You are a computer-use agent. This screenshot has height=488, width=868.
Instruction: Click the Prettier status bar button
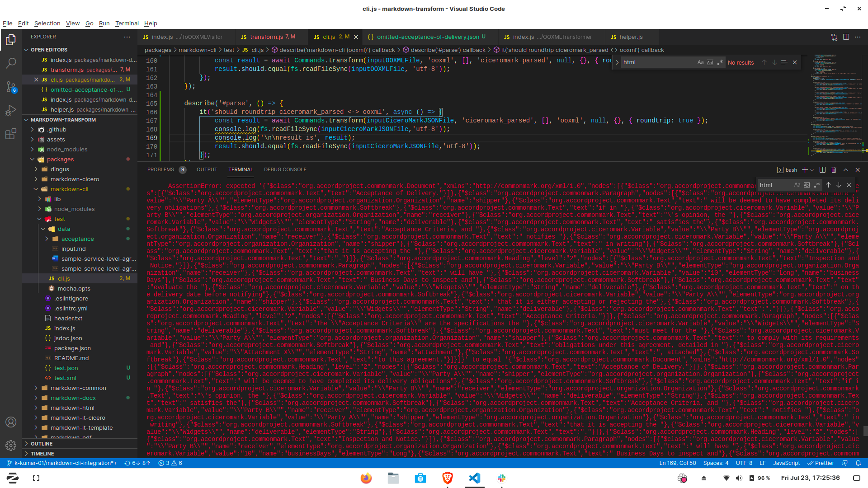[x=821, y=463]
